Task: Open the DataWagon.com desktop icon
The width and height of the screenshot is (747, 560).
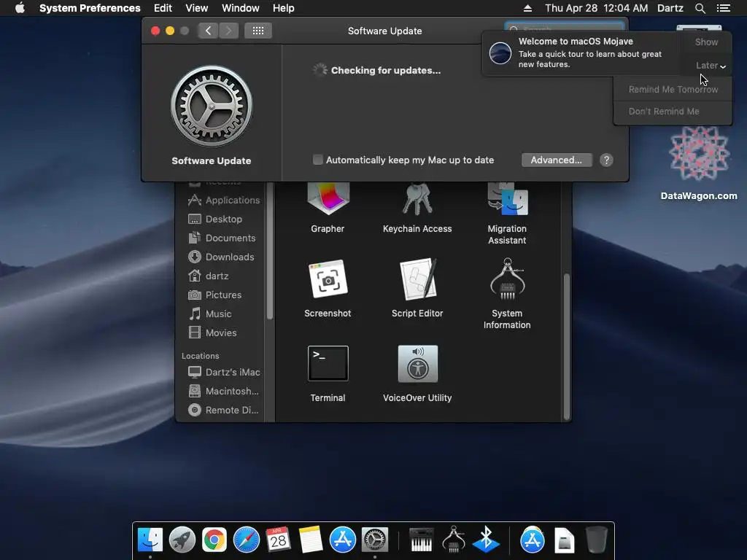Action: pos(699,154)
